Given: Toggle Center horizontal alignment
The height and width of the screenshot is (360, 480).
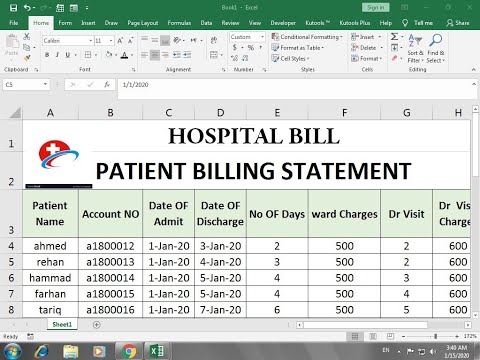Looking at the screenshot, I should [155, 55].
